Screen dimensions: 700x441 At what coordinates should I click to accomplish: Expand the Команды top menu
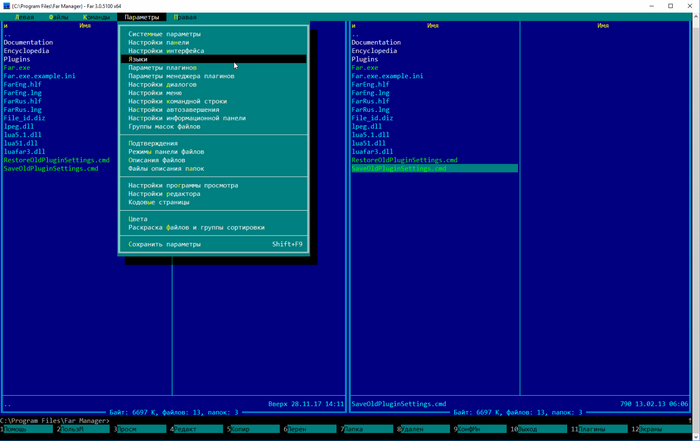[97, 17]
